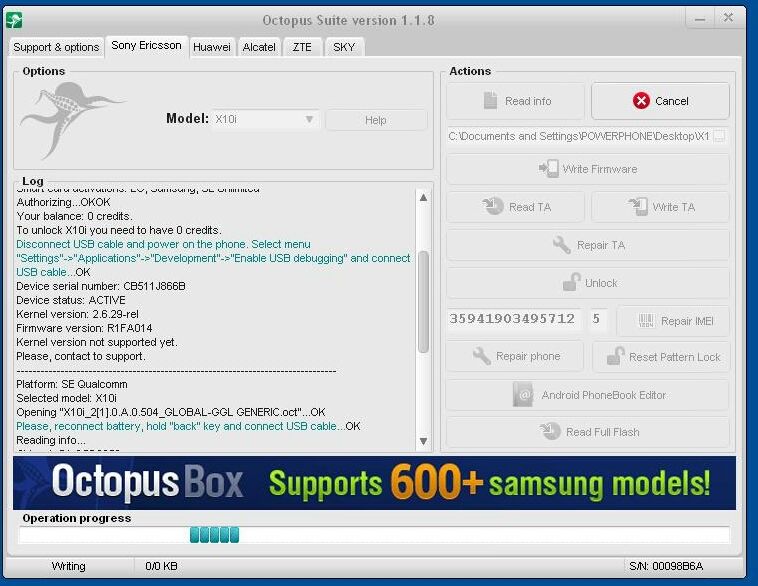758x586 pixels.
Task: Click the Cancel button text
Action: 671,101
